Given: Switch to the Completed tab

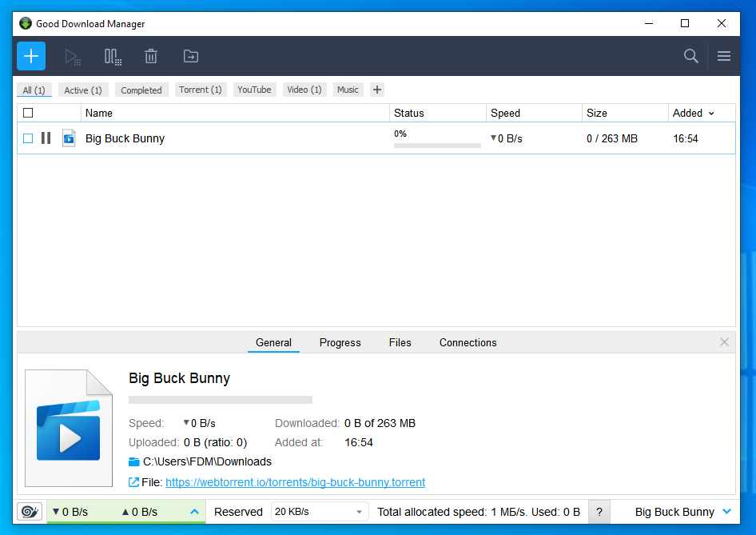Looking at the screenshot, I should (x=141, y=90).
